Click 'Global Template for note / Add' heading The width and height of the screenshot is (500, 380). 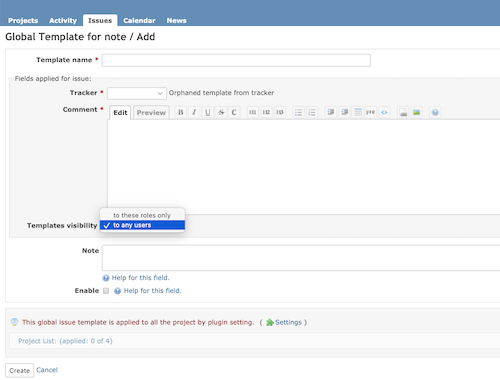(x=80, y=37)
